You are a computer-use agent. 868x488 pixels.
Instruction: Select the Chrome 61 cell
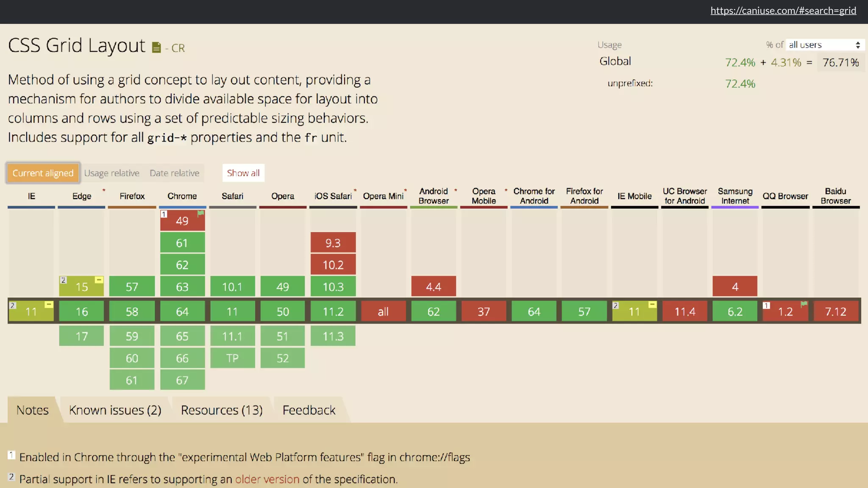click(182, 243)
